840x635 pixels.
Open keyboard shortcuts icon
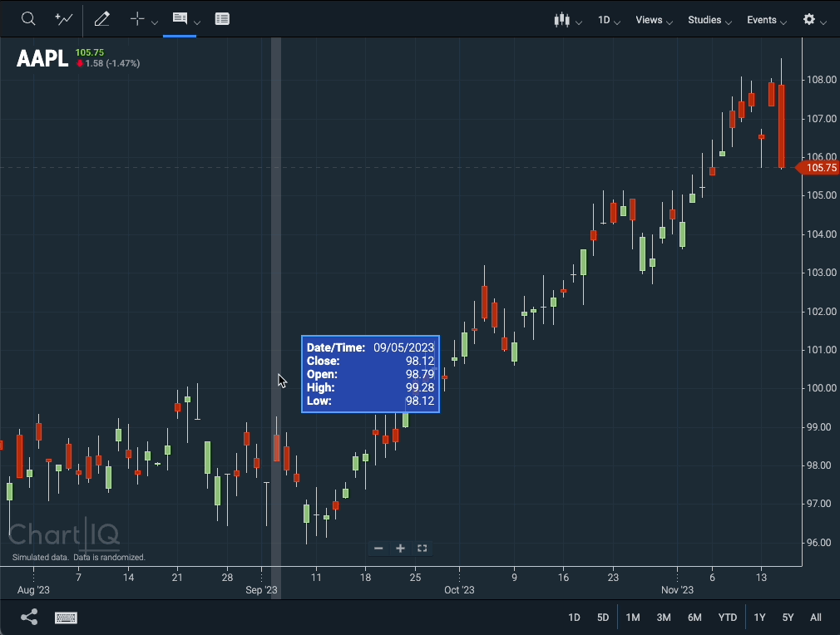coord(67,618)
